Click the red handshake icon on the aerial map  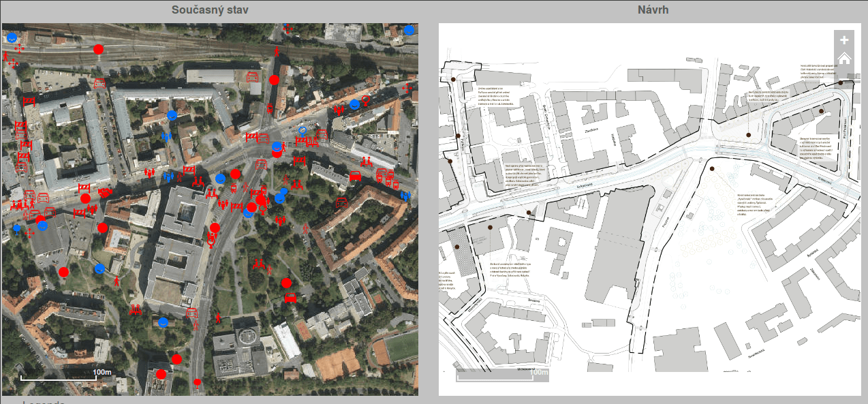[x=106, y=193]
